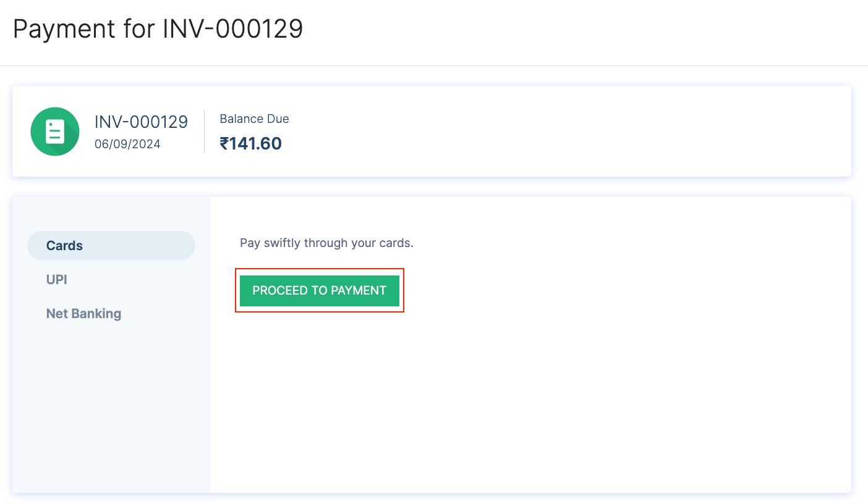The width and height of the screenshot is (868, 504).
Task: Open the Cards payment tab
Action: (x=64, y=245)
